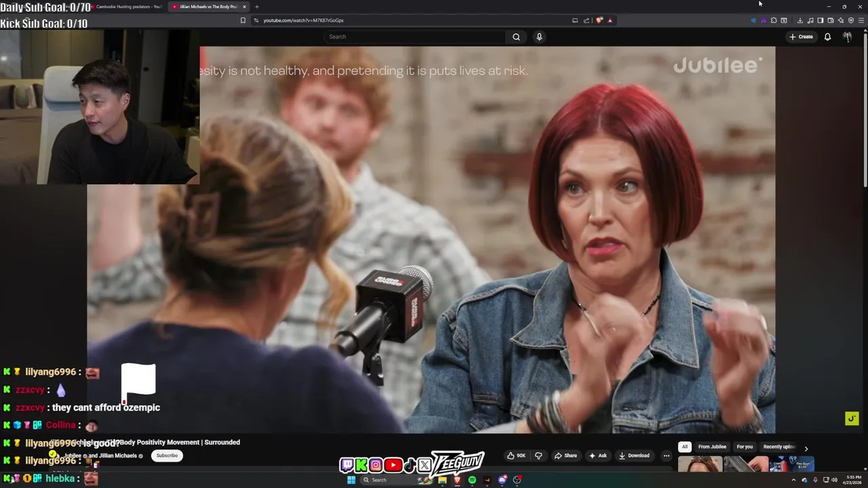Show hidden system tray icons

click(793, 480)
